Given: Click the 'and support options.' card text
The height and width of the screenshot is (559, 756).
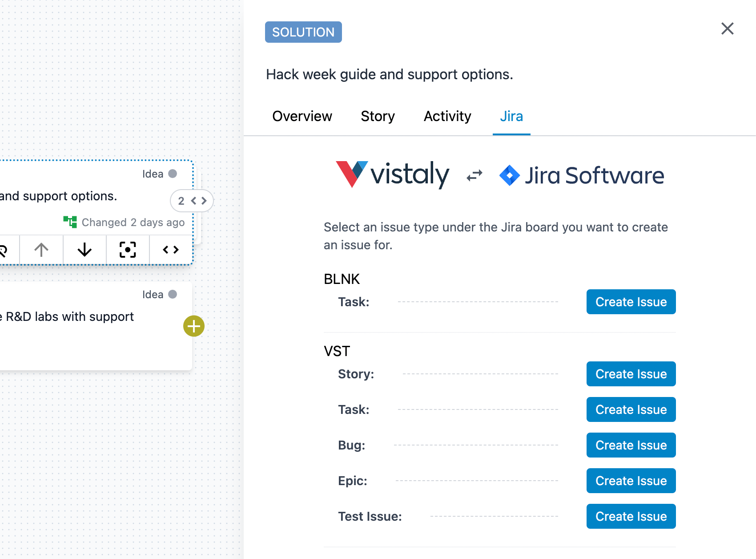Looking at the screenshot, I should click(x=58, y=196).
